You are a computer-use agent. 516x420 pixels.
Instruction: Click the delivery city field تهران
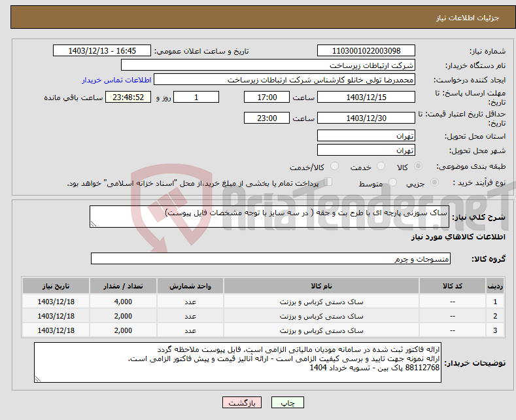point(366,150)
